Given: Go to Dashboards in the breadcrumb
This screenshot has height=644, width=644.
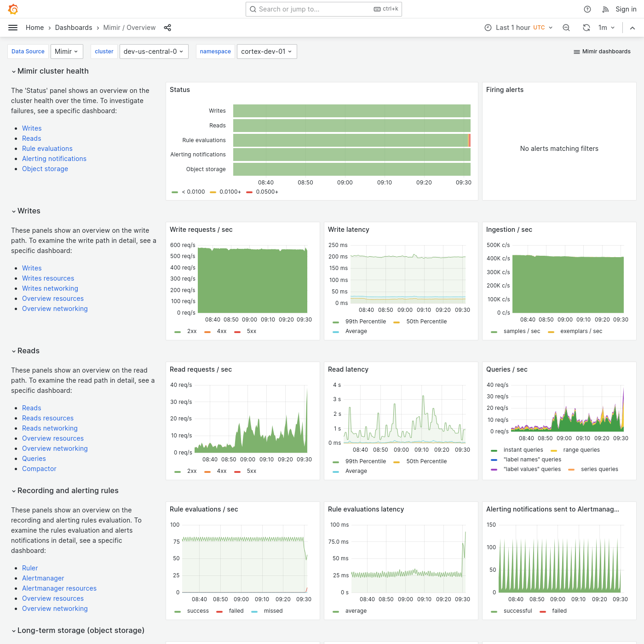Looking at the screenshot, I should (x=74, y=28).
